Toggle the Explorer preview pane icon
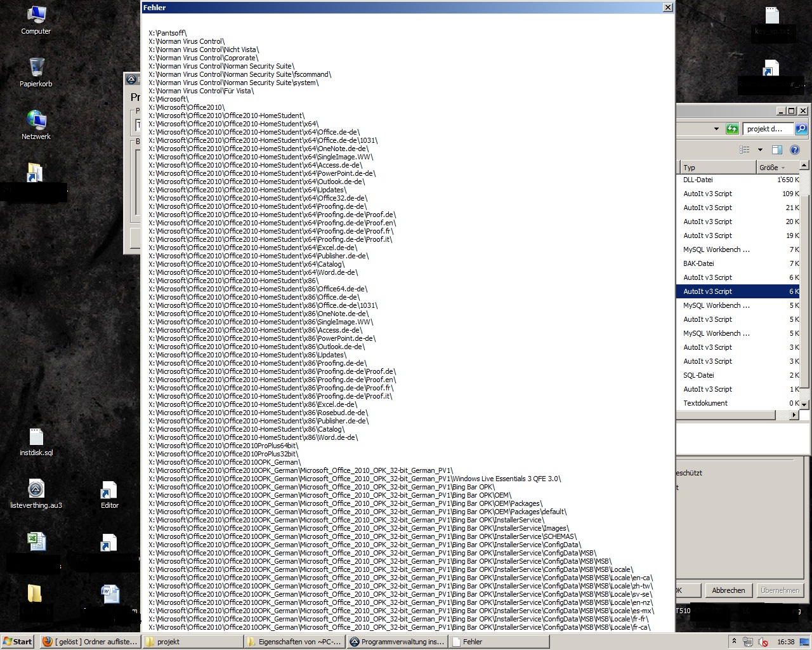Screen dimensions: 812x650 [776, 150]
